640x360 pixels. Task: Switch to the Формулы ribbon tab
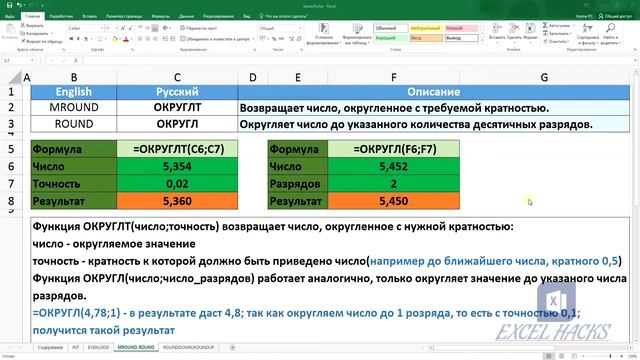tap(160, 16)
